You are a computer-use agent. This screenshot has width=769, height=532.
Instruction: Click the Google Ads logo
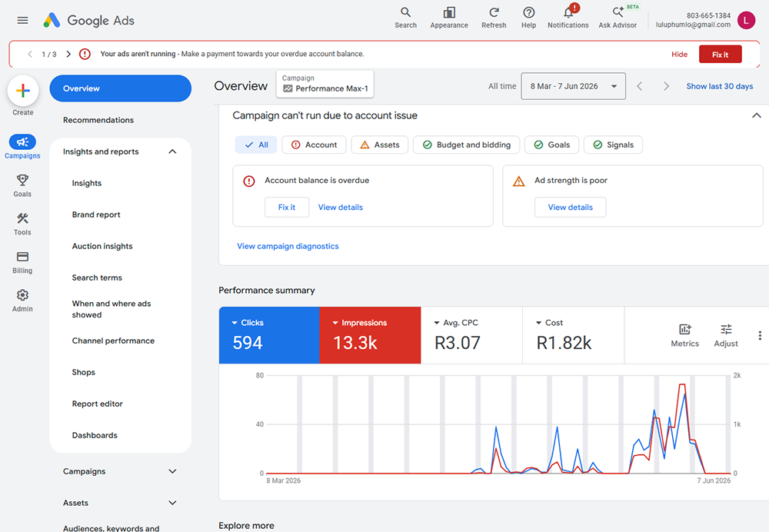click(x=88, y=20)
